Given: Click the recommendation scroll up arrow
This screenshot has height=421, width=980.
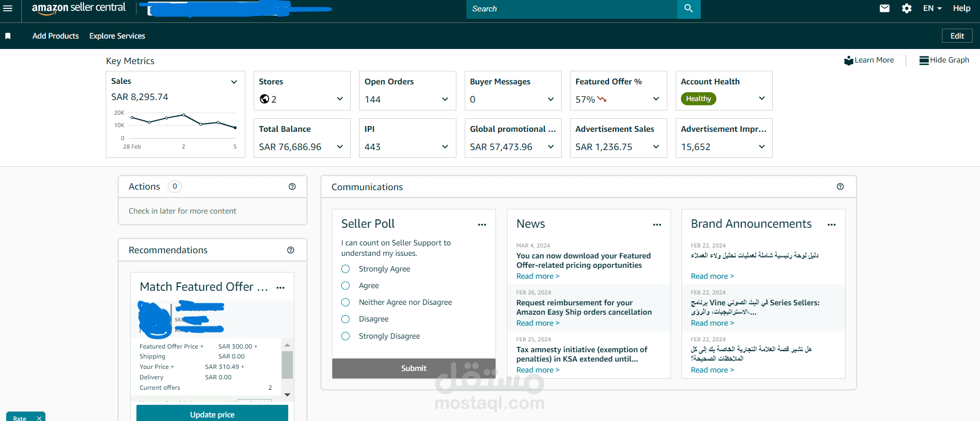Looking at the screenshot, I should point(287,345).
